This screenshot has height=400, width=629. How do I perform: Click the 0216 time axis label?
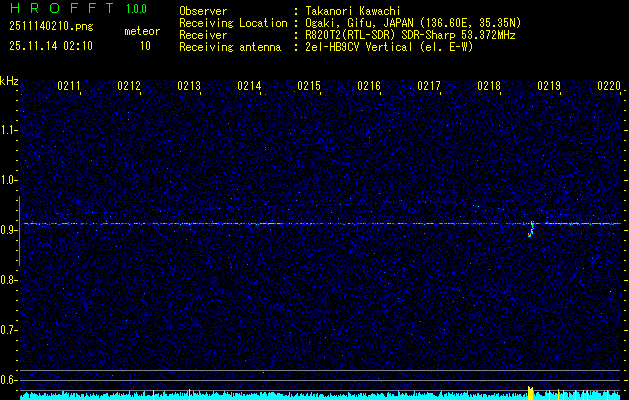coord(369,86)
